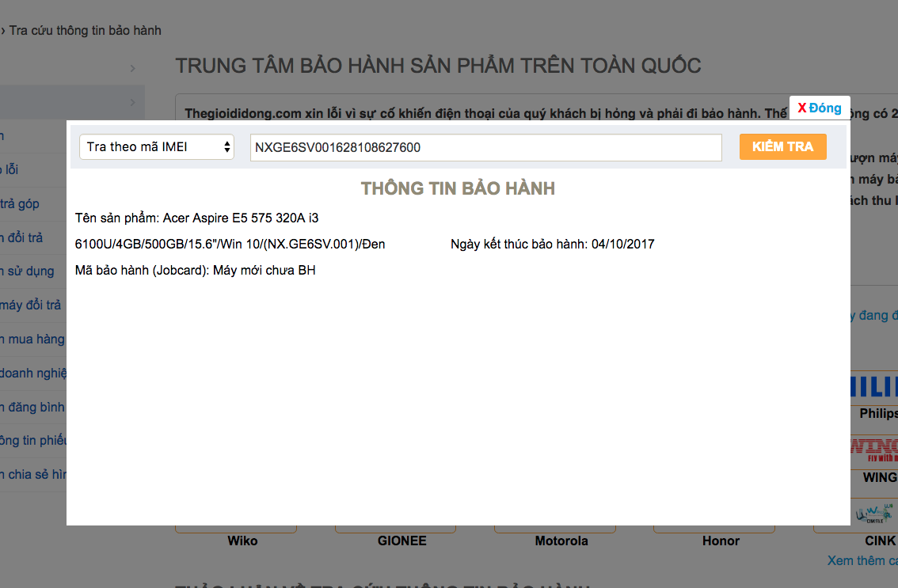898x588 pixels.
Task: Open the Wiko brand link
Action: (242, 541)
